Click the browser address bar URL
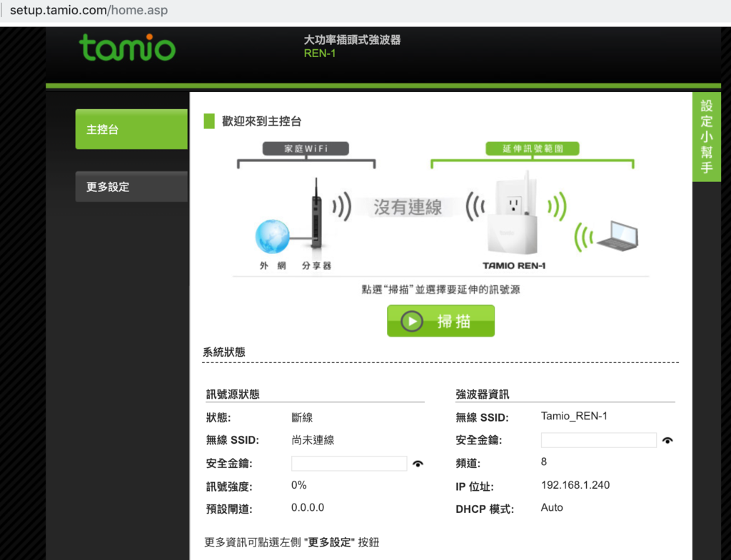This screenshot has width=731, height=560. coord(89,10)
